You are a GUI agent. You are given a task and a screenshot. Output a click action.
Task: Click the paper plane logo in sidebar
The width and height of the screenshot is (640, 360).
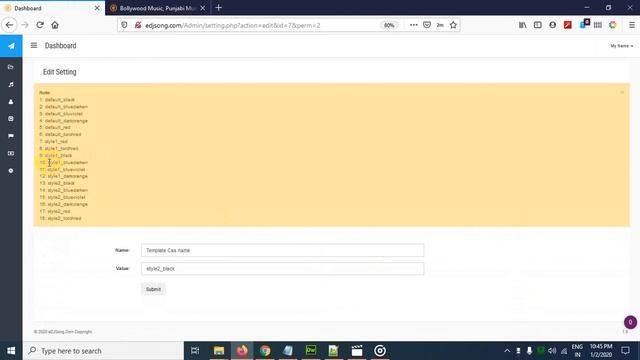click(11, 46)
